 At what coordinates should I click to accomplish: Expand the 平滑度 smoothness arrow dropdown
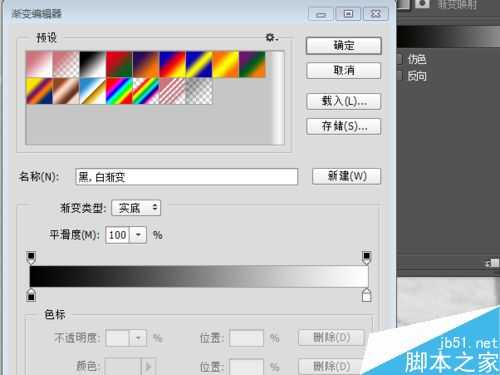pos(138,235)
